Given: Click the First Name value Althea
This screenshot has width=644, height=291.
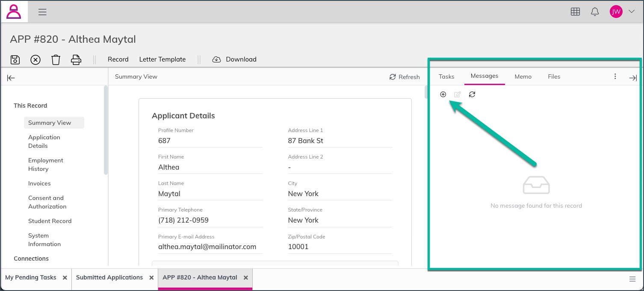Looking at the screenshot, I should click(x=168, y=167).
